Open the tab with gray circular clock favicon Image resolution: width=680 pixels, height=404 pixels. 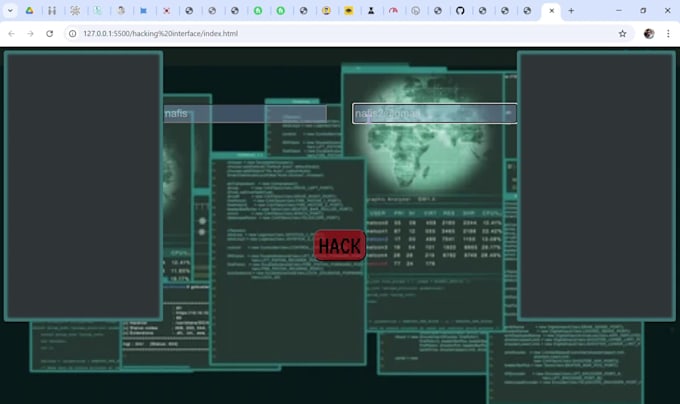(x=415, y=10)
